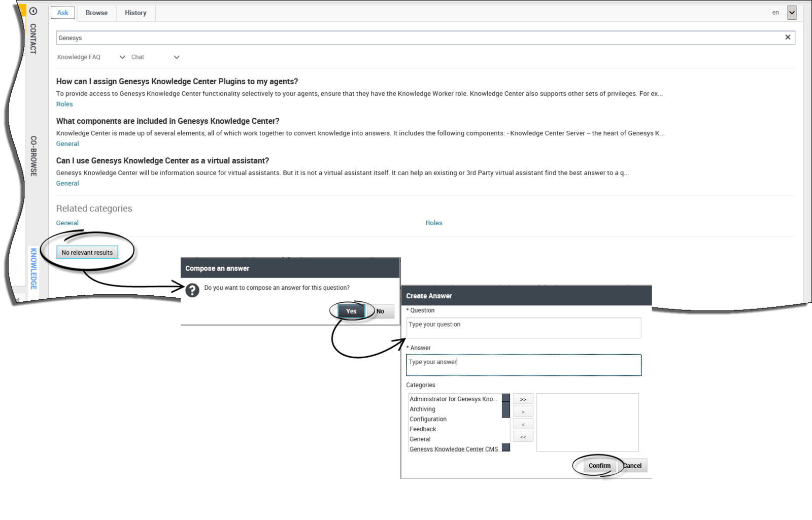Screen dimensions: 812x520
Task: Confirm the new answer
Action: 599,466
